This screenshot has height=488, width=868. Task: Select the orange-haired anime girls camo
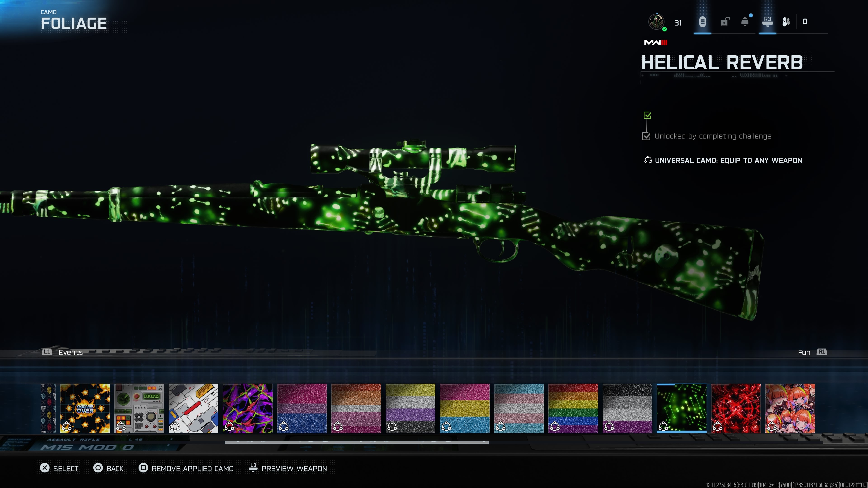click(790, 408)
